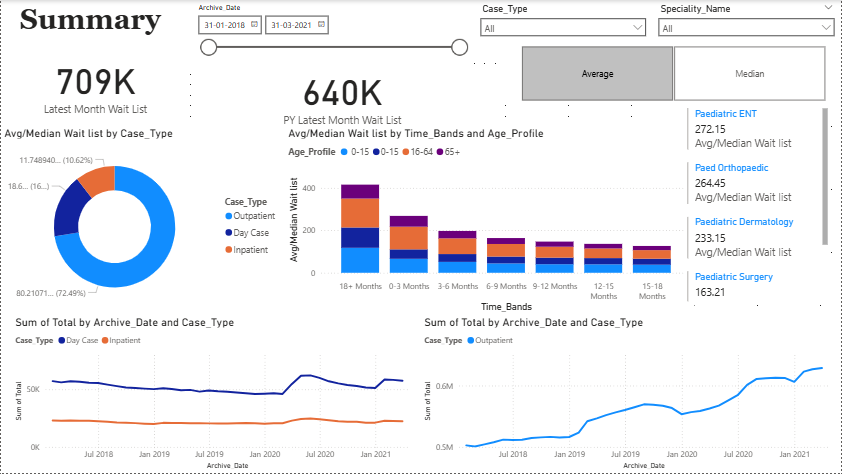
Task: Click chevron beside Speciality_Name header
Action: point(828,8)
